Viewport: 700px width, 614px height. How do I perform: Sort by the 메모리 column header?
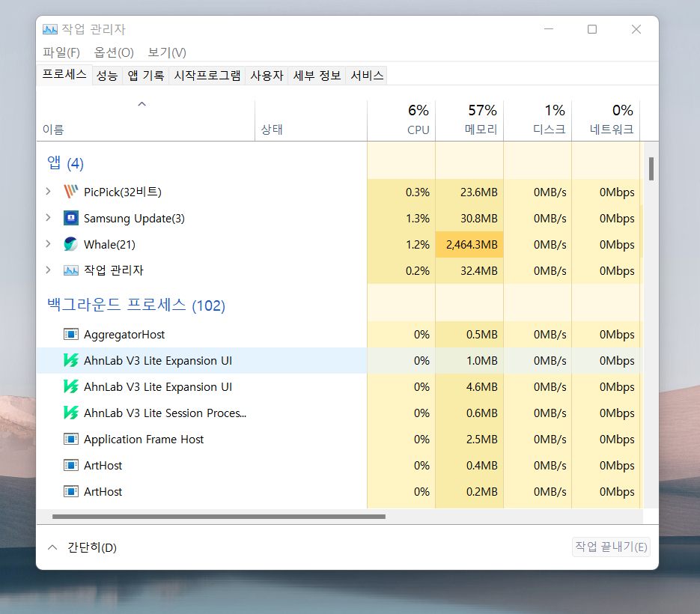click(469, 120)
